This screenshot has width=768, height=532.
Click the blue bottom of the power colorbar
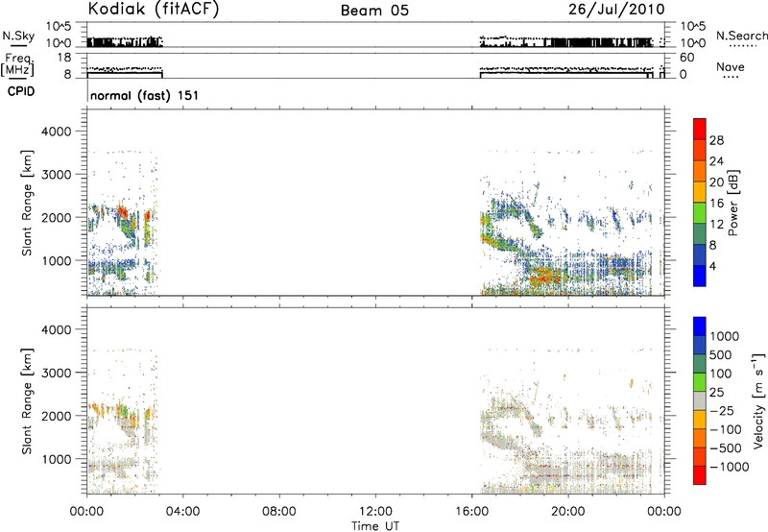(700, 276)
